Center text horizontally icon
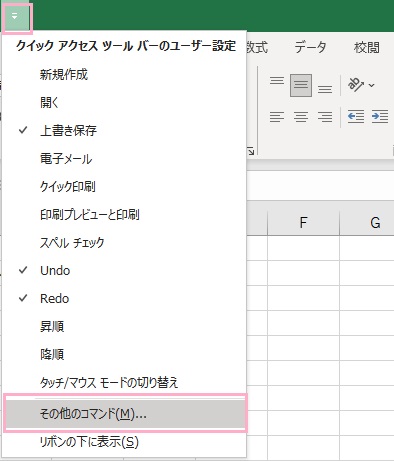 [301, 117]
